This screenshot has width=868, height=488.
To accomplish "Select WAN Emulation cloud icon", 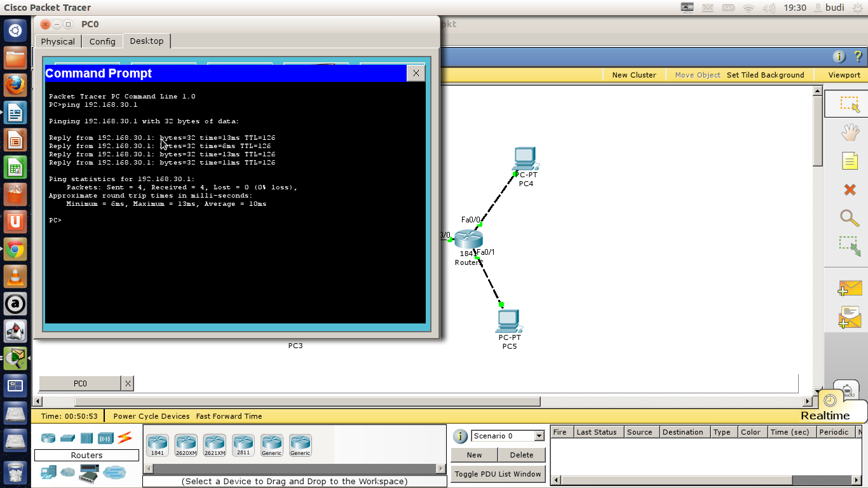I will point(68,472).
